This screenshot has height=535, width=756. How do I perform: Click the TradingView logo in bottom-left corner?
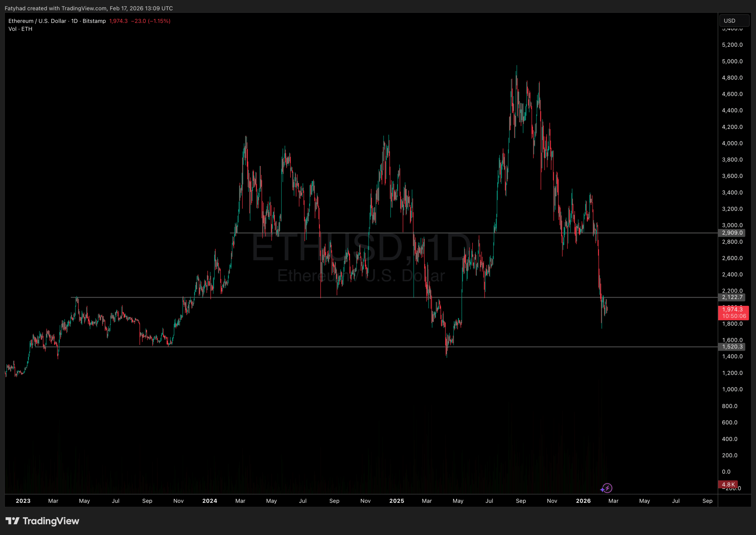[x=42, y=521]
